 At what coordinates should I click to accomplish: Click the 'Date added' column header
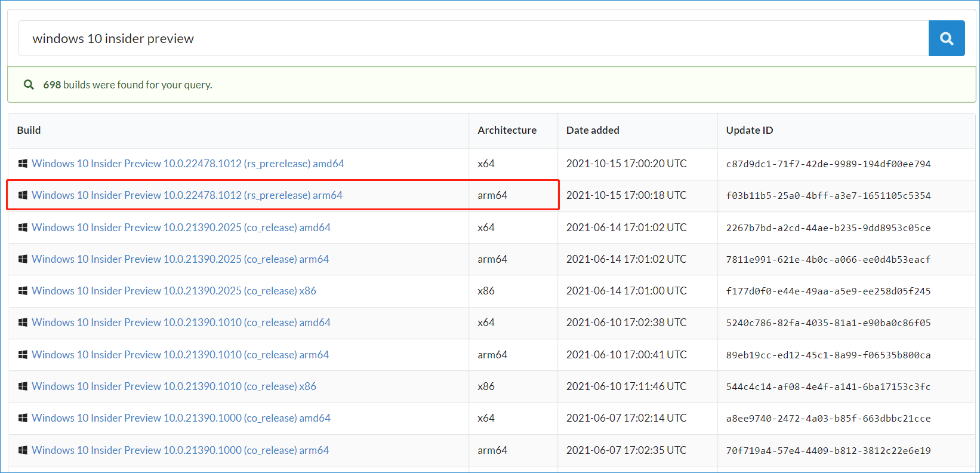click(593, 130)
